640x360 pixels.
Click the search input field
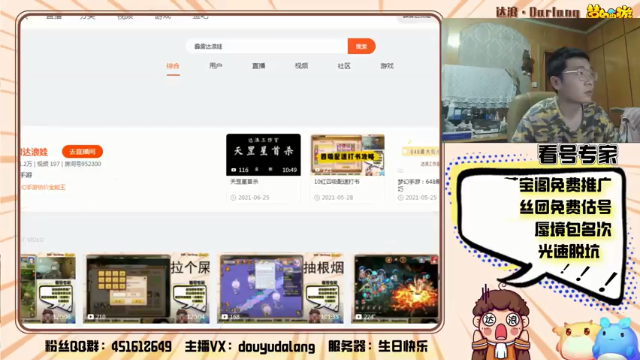267,46
